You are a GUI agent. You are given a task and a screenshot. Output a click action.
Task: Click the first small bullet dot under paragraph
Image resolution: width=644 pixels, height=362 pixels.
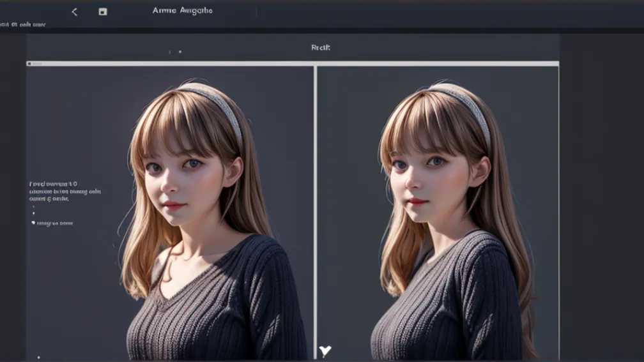pyautogui.click(x=33, y=207)
